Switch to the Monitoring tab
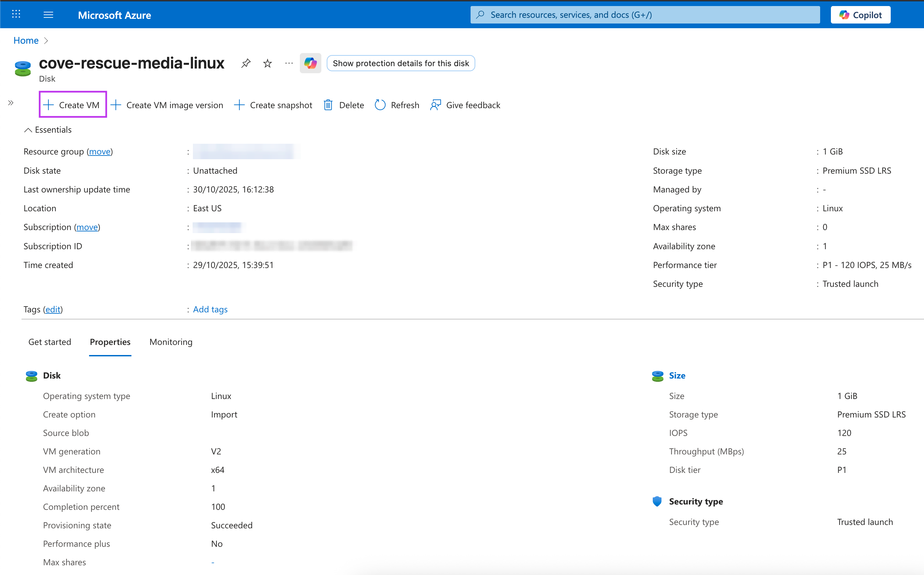The width and height of the screenshot is (924, 575). tap(171, 342)
